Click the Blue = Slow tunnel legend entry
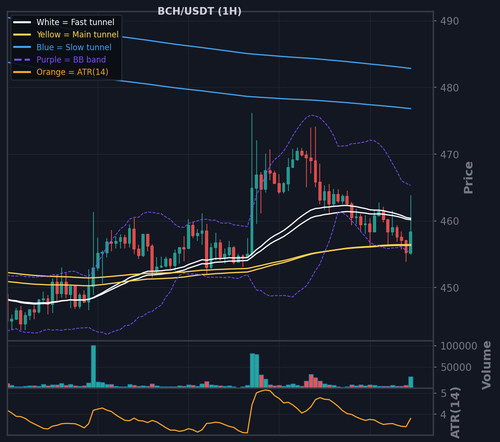 62,47
